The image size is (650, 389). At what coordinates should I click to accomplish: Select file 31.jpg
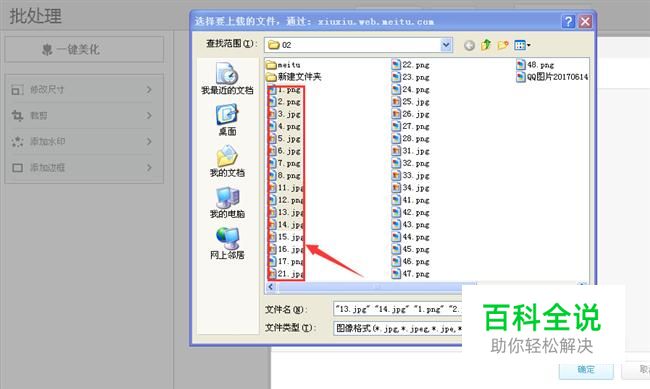[411, 151]
